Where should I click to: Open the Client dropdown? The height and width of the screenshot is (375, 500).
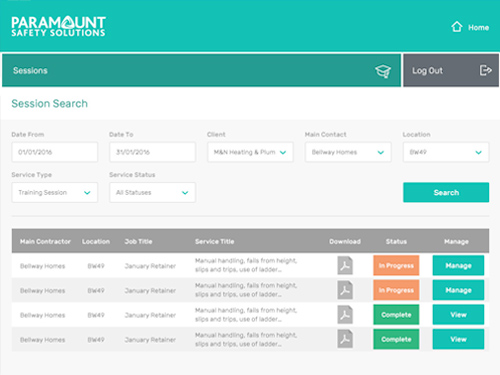tap(250, 152)
